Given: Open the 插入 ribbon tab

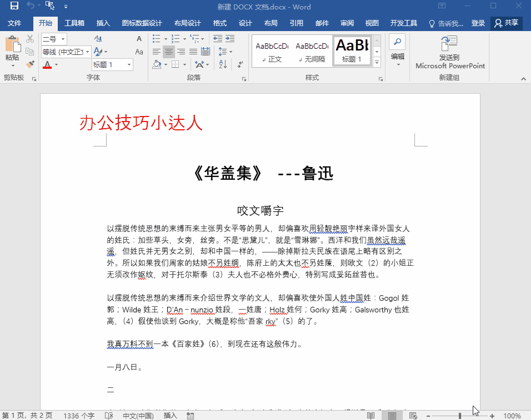Looking at the screenshot, I should (103, 23).
